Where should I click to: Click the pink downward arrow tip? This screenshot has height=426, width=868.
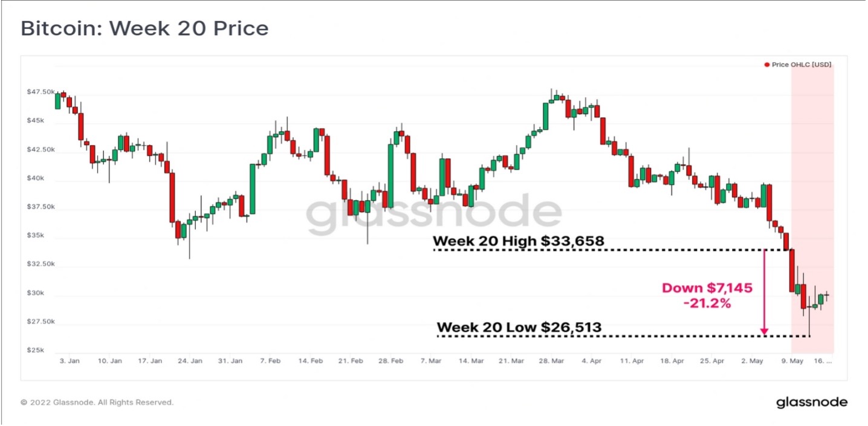[x=764, y=331]
